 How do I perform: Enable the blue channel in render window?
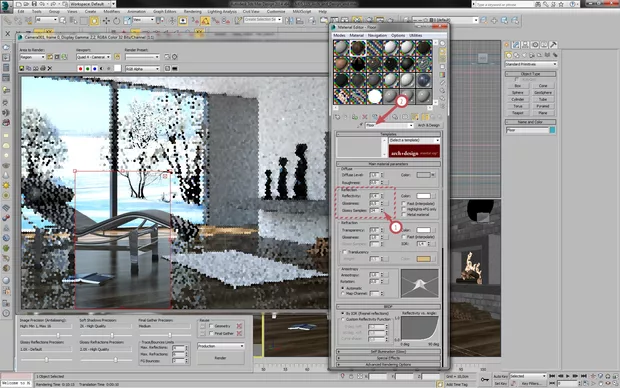(95, 69)
